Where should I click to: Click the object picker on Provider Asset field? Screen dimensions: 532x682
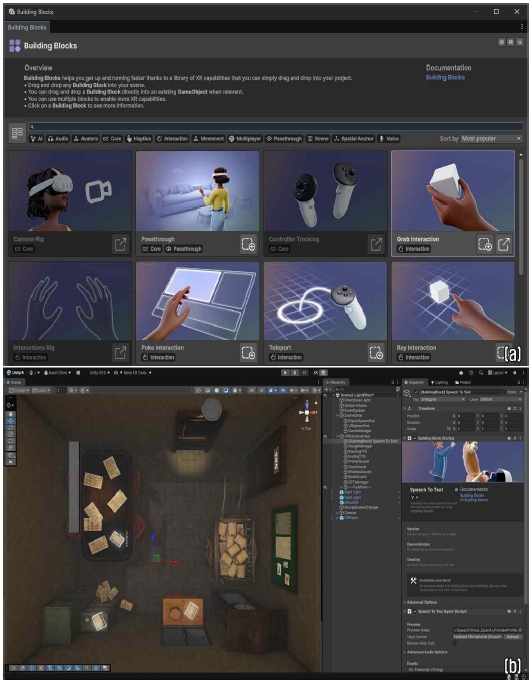tap(520, 630)
